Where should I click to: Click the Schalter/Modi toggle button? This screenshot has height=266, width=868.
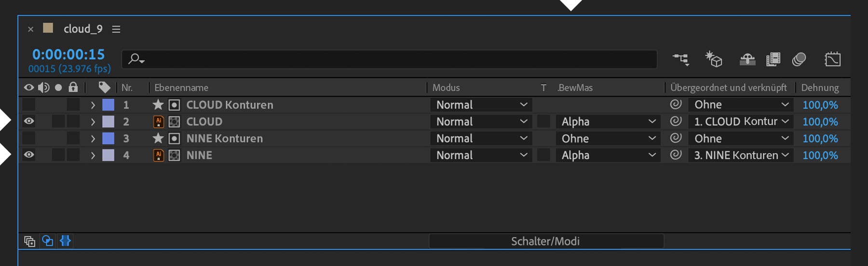click(x=545, y=241)
